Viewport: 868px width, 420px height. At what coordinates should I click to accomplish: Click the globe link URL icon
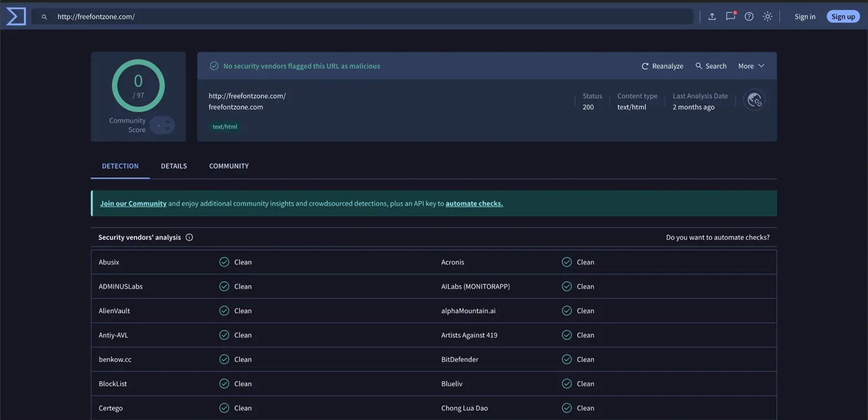pos(754,100)
